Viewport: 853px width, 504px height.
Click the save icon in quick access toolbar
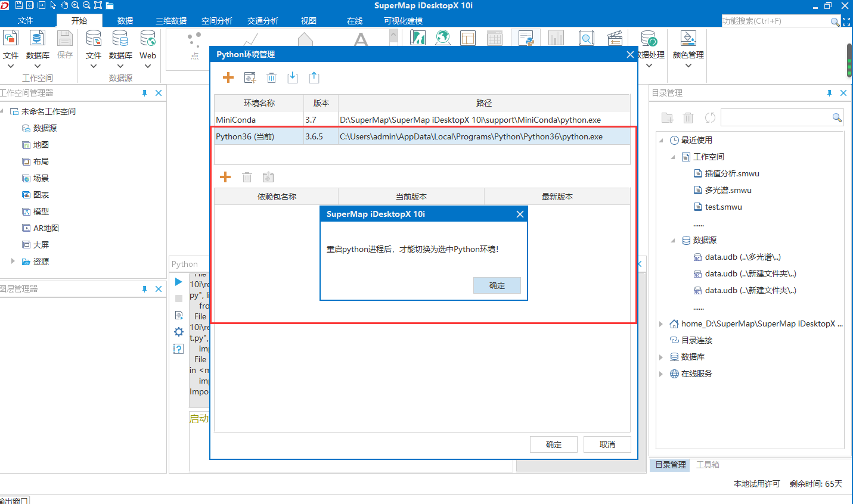pos(18,5)
